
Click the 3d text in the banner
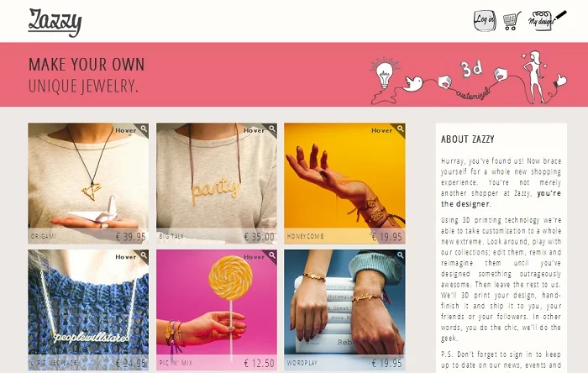471,68
